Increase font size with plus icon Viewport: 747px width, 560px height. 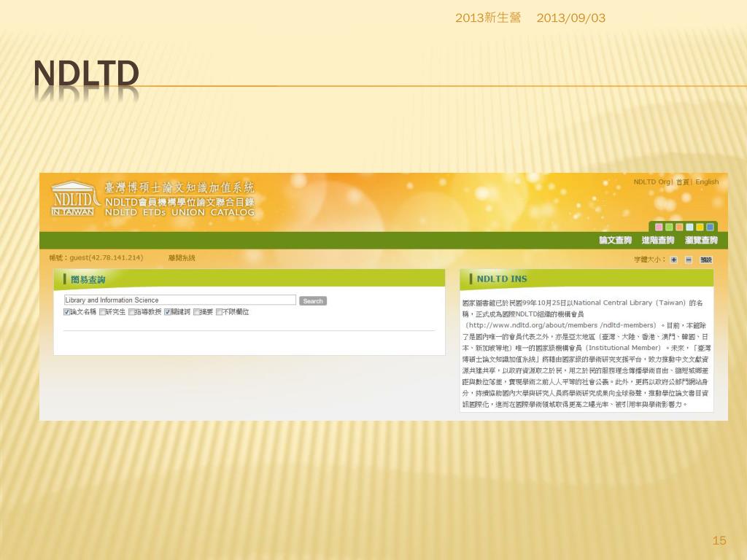(673, 260)
